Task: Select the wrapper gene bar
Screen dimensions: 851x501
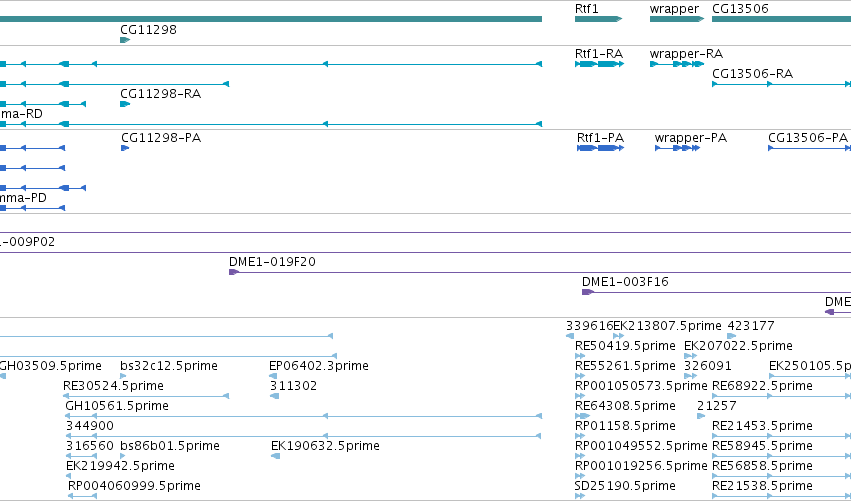Action: [677, 19]
